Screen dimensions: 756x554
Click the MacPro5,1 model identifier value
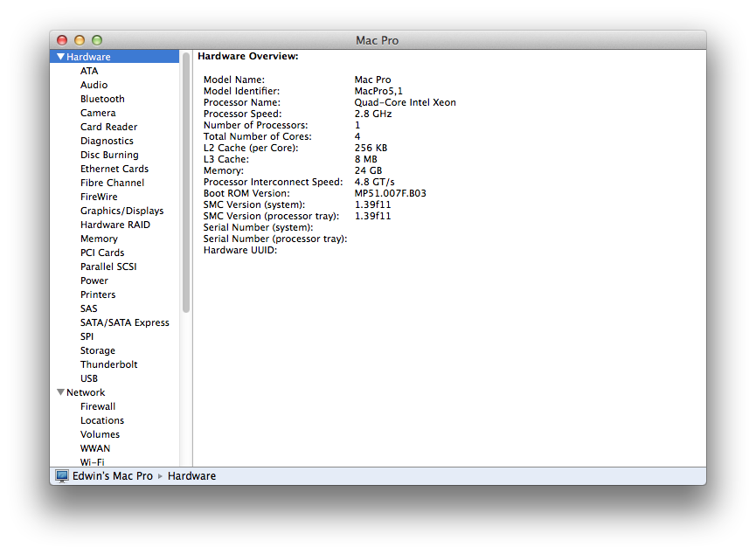click(x=378, y=91)
